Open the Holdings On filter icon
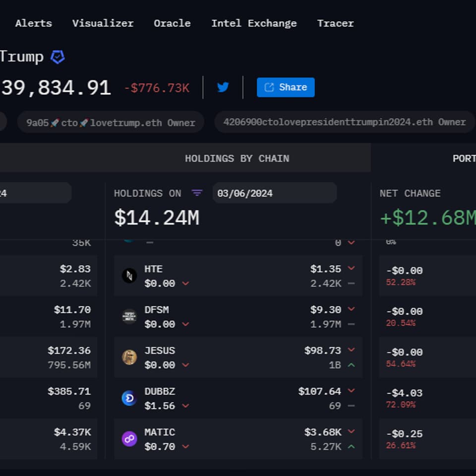 pyautogui.click(x=197, y=193)
